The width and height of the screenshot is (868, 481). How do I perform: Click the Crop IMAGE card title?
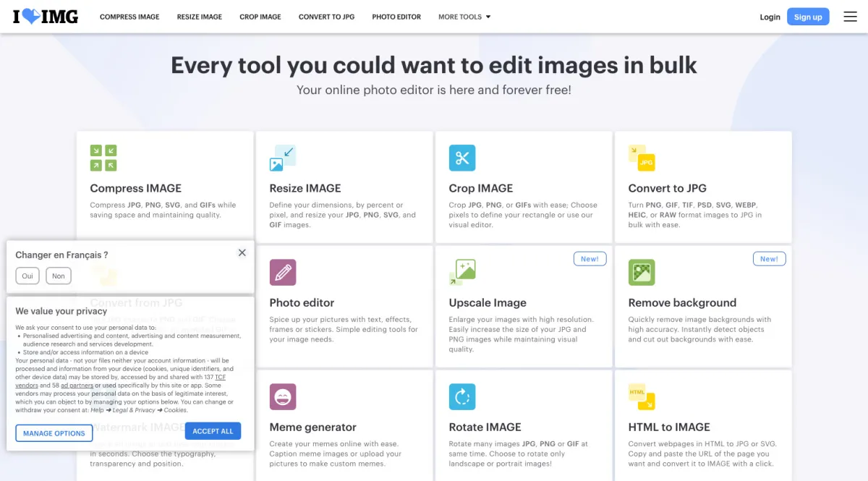[x=481, y=188]
